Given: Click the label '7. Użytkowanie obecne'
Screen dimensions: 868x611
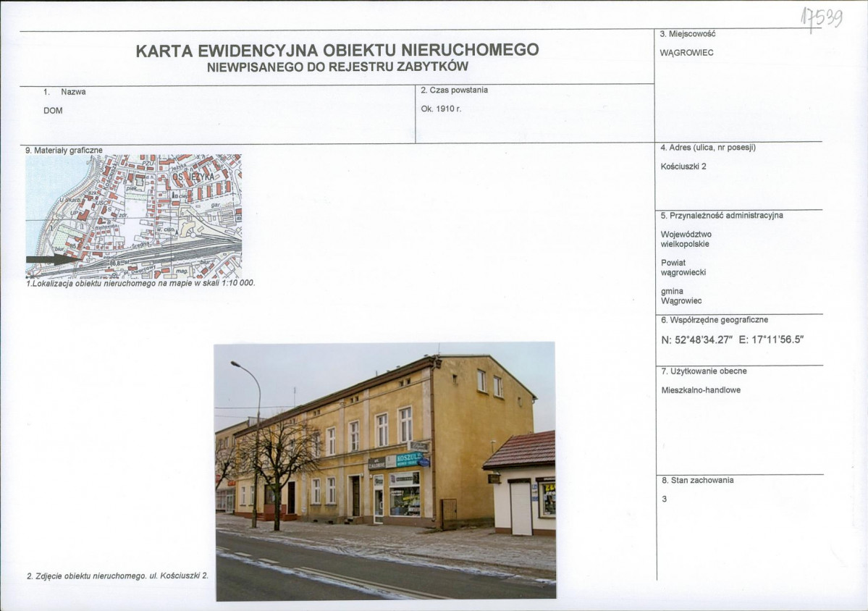Looking at the screenshot, I should coord(704,371).
